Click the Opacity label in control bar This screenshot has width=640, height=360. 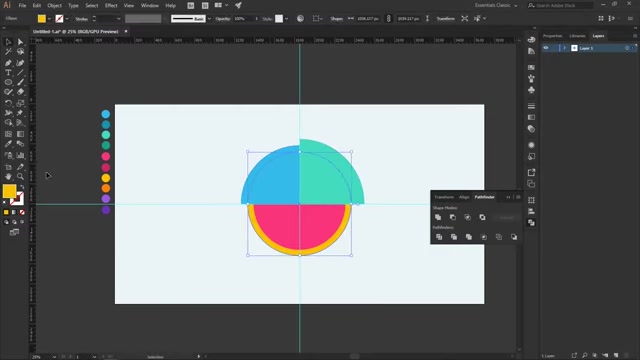point(223,19)
